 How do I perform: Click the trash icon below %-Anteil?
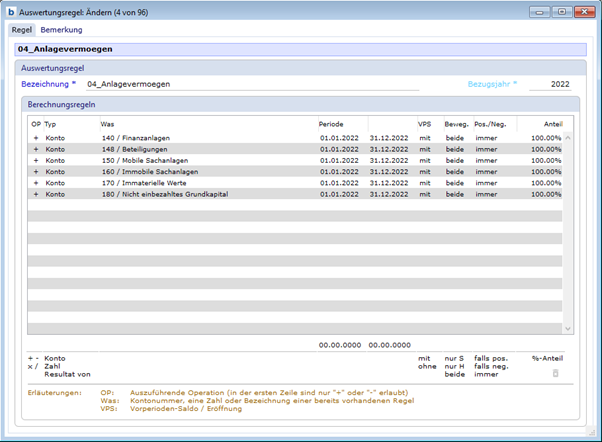(556, 373)
